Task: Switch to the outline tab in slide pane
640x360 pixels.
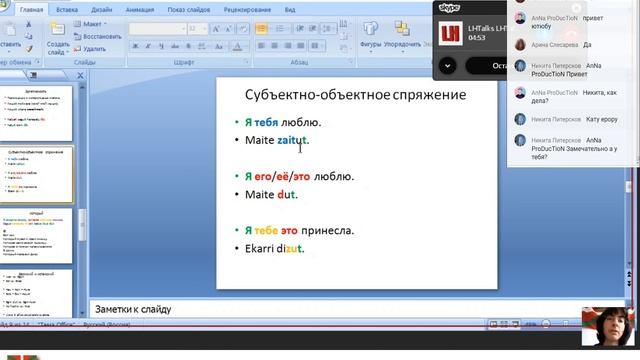Action: [34, 75]
